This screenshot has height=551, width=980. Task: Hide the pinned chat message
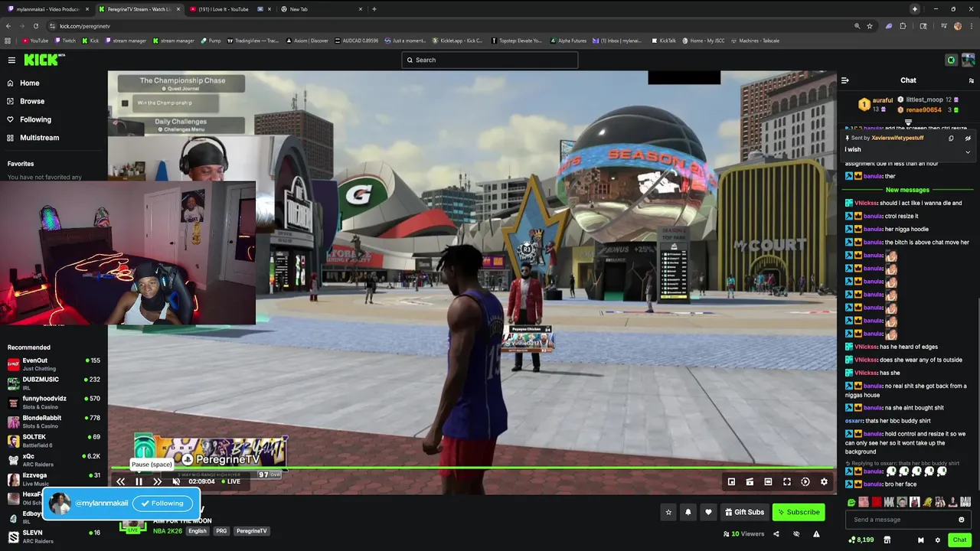pyautogui.click(x=968, y=139)
